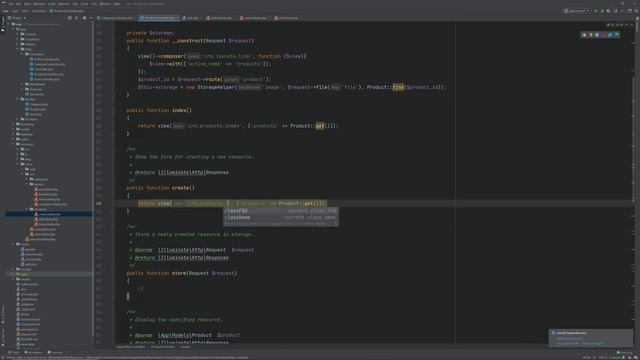Click the Expand/Collapse All icon in Project panel header
The width and height of the screenshot is (640, 360).
click(76, 18)
